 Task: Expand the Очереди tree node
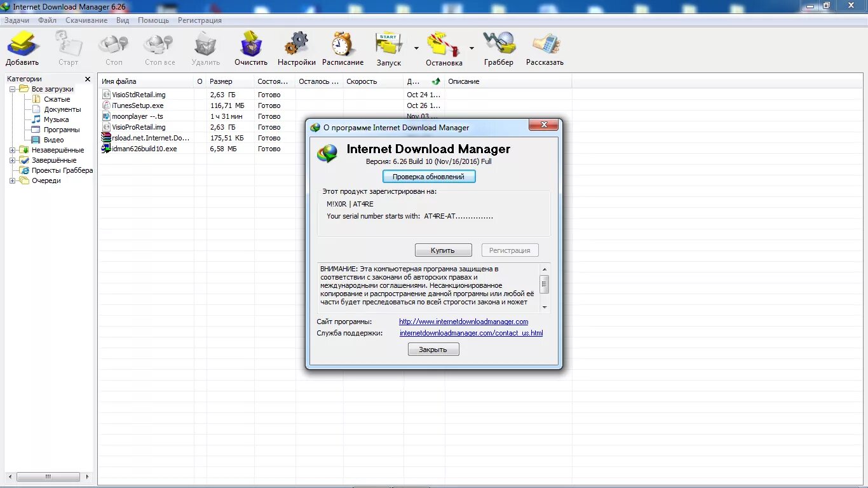(12, 181)
